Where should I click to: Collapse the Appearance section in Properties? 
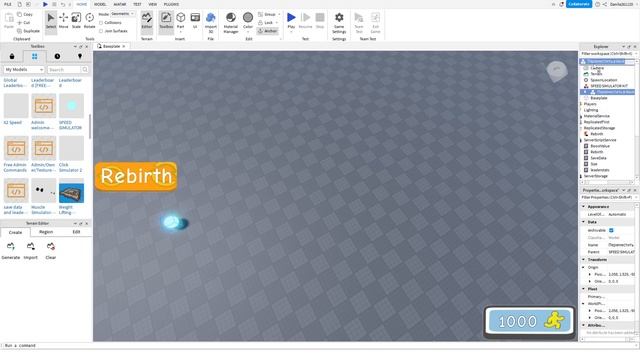[584, 207]
